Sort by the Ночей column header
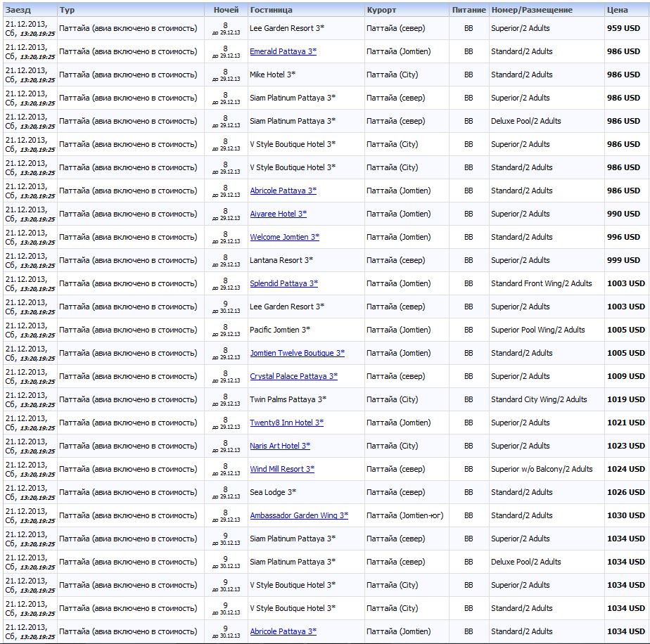 (226, 10)
